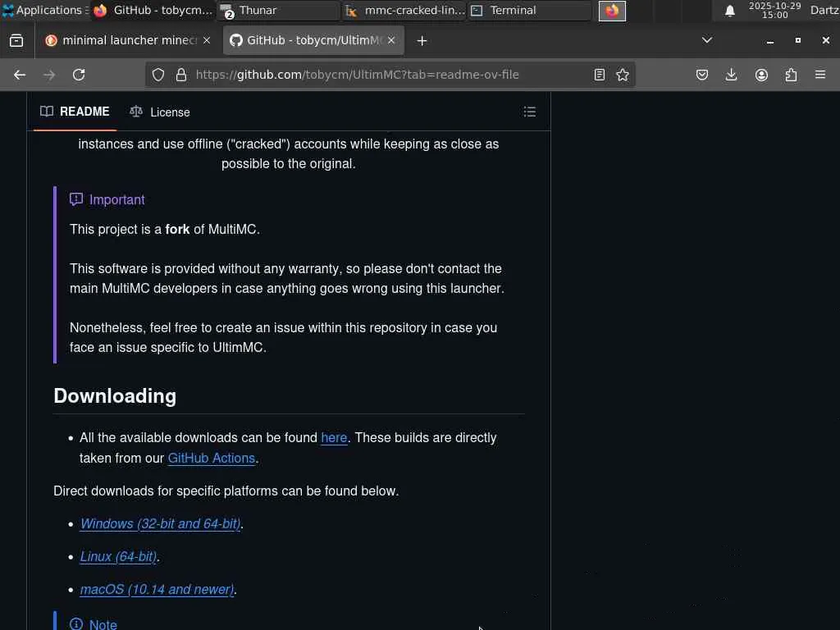Open the 'here' downloads link

(334, 438)
